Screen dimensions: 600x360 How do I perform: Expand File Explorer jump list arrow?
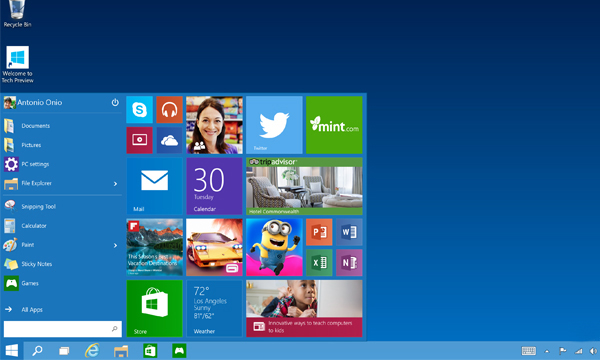click(x=115, y=184)
